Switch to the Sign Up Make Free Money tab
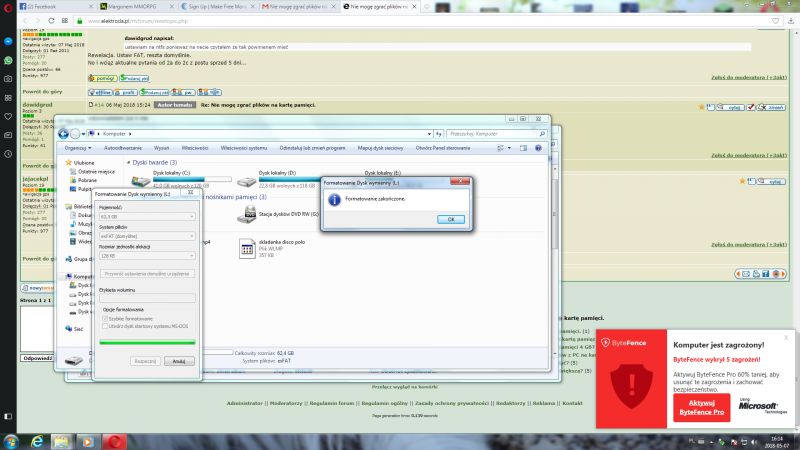The image size is (800, 450). (218, 7)
